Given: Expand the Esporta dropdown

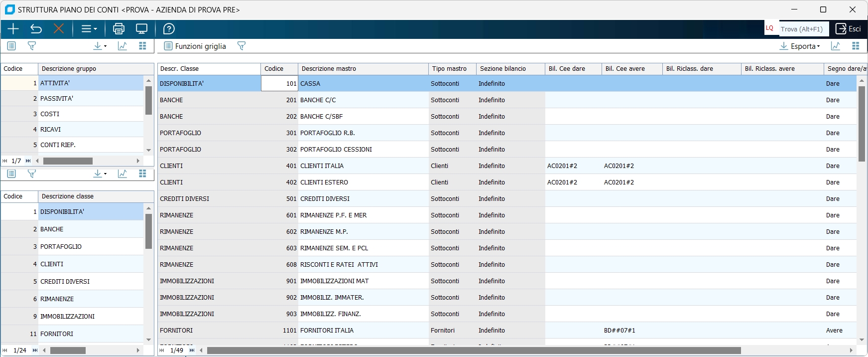Looking at the screenshot, I should pos(800,46).
